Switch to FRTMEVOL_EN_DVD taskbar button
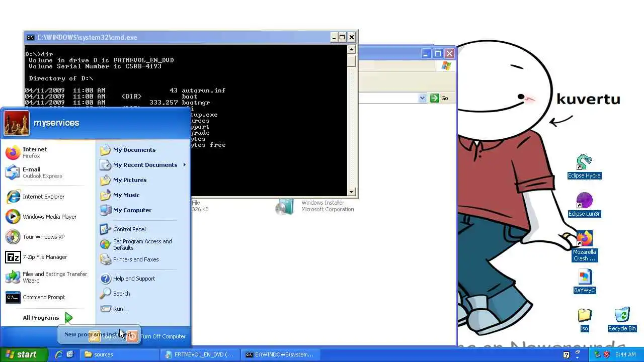The height and width of the screenshot is (362, 644). tap(201, 354)
